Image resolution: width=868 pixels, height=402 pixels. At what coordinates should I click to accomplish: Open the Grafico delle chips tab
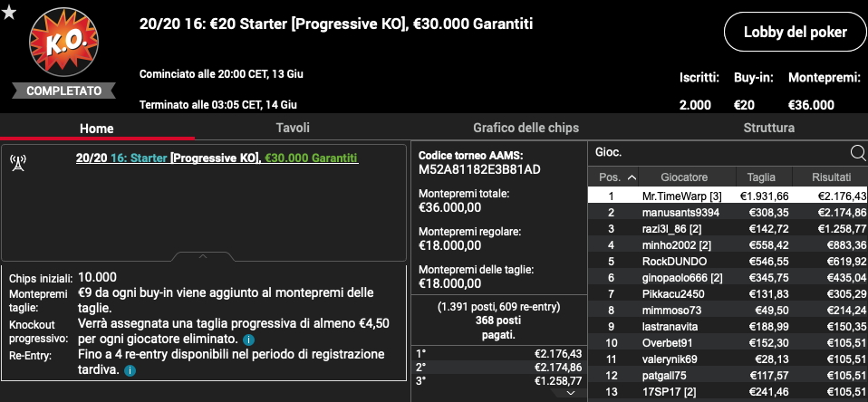[526, 128]
